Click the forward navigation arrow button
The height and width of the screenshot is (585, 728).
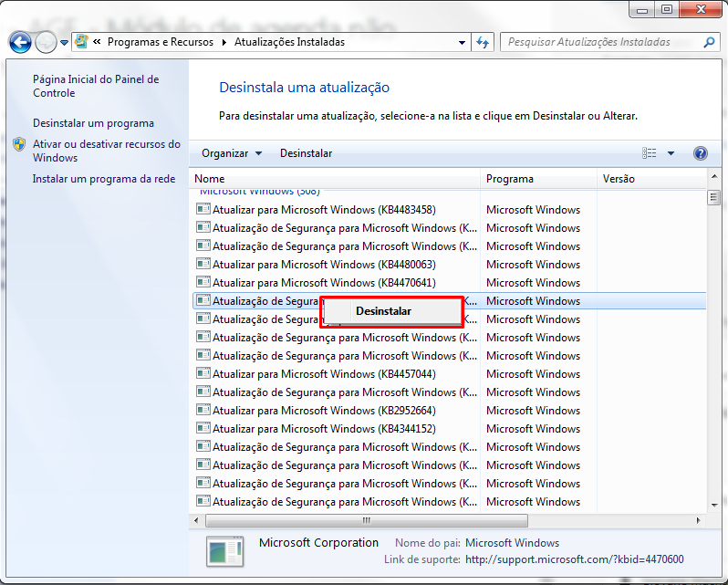tap(46, 43)
